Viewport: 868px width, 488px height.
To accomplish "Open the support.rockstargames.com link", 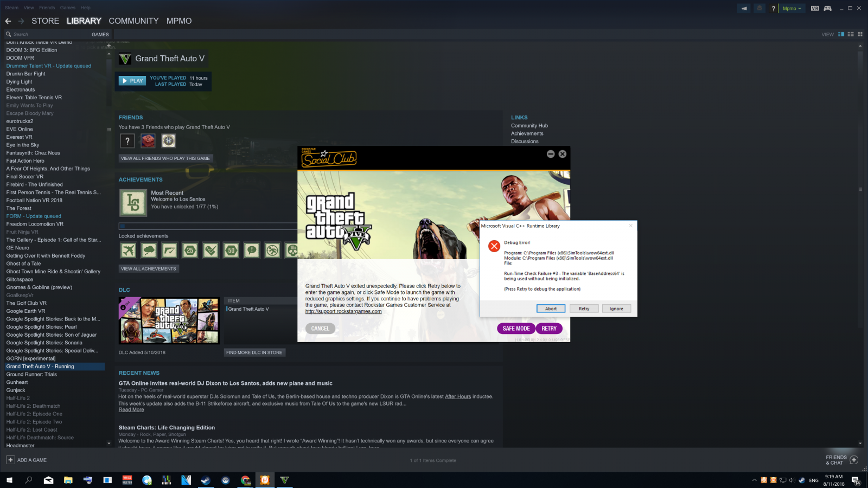I will [x=343, y=312].
